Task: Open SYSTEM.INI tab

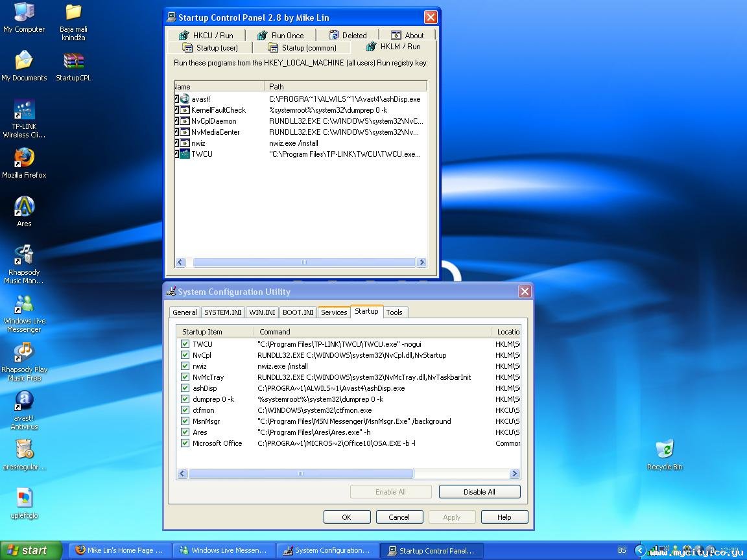Action: coord(223,312)
